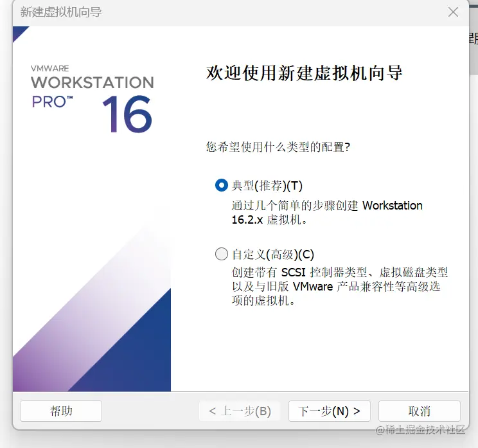Click the disabled 上一步(B) button
478x448 pixels.
240,411
